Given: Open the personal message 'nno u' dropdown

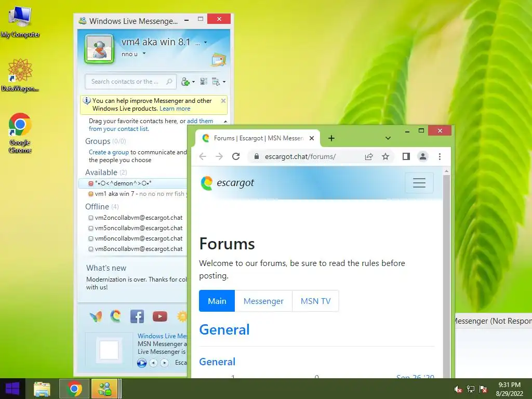Looking at the screenshot, I should pyautogui.click(x=144, y=54).
